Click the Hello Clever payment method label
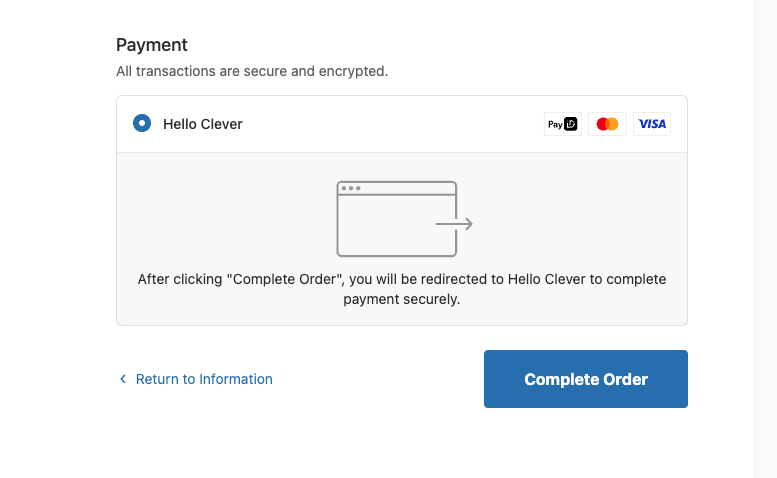 coord(203,124)
